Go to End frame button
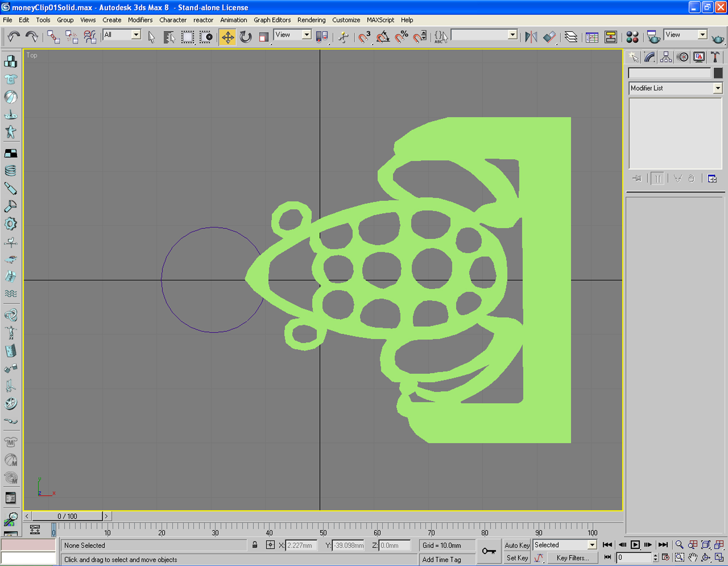The image size is (728, 566). pos(663,544)
